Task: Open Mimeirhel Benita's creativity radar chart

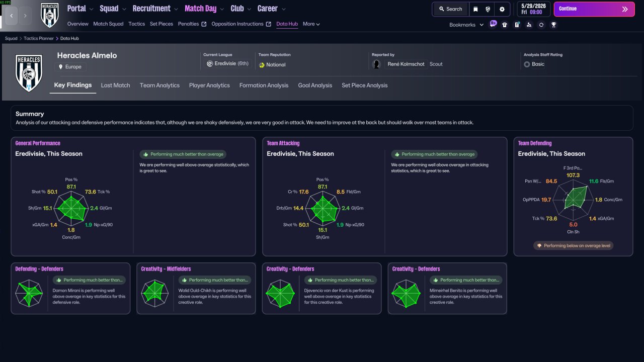Action: click(x=406, y=294)
